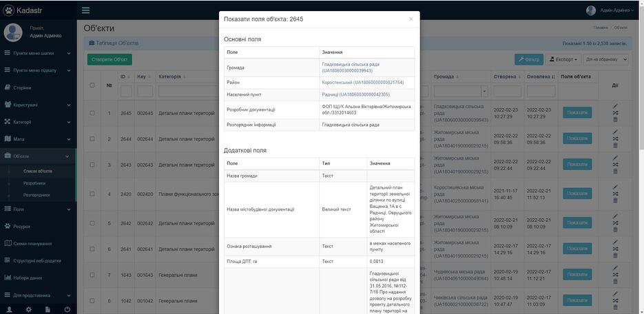Viewport: 644px width, 314px height.
Task: Open Радчиці settlement link in dialog
Action: coord(356,94)
